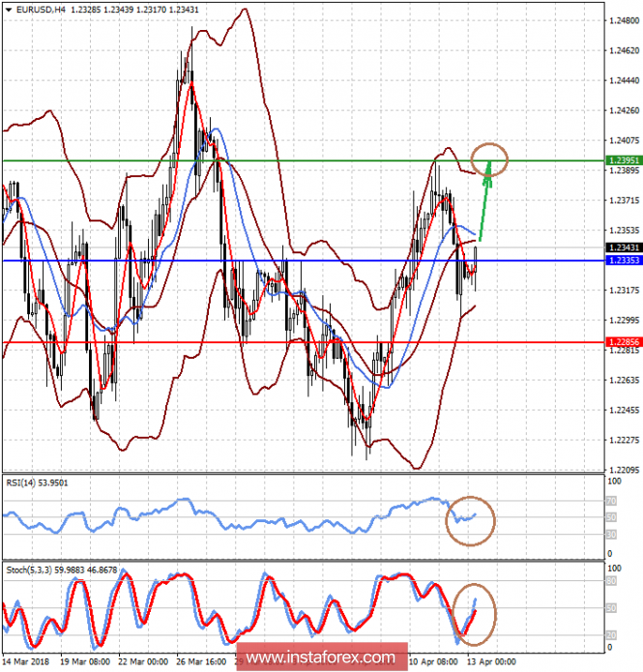Viewport: 643px width, 672px height.
Task: Click the 13 Apr 00:00 time axis label
Action: pos(491,661)
